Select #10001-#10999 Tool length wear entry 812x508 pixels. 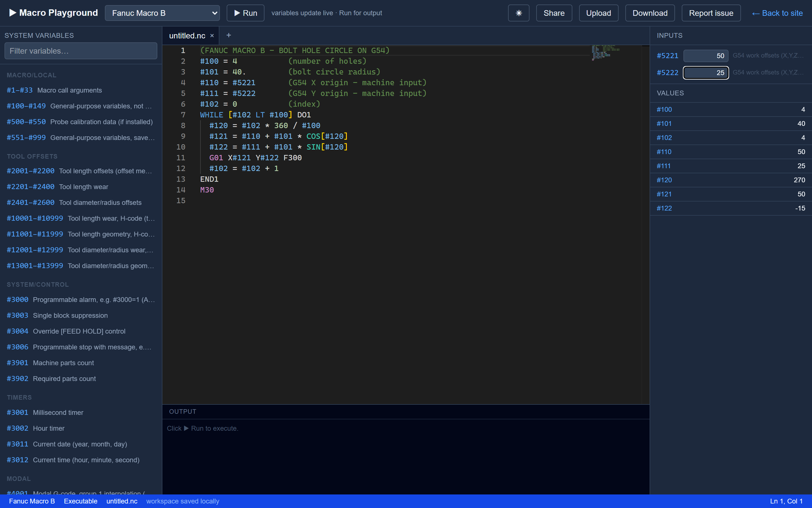pyautogui.click(x=81, y=218)
